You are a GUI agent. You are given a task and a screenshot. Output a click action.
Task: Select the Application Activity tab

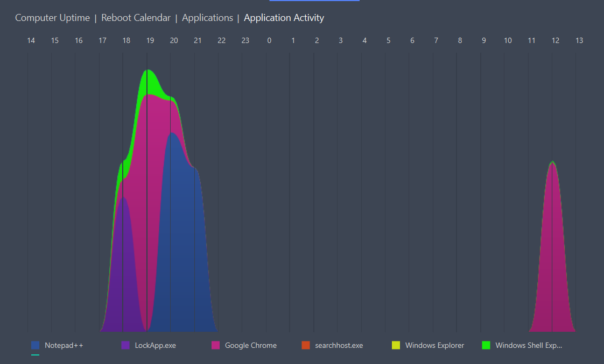[x=284, y=18]
